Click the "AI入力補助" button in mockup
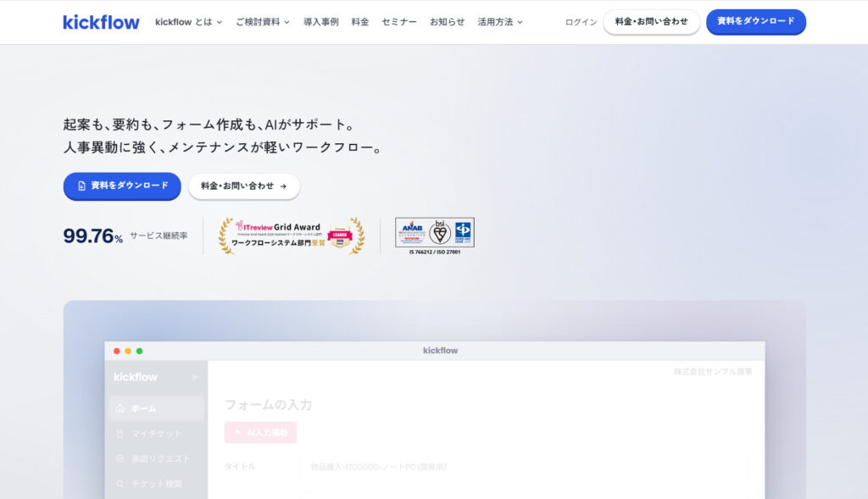This screenshot has height=499, width=868. 260,433
